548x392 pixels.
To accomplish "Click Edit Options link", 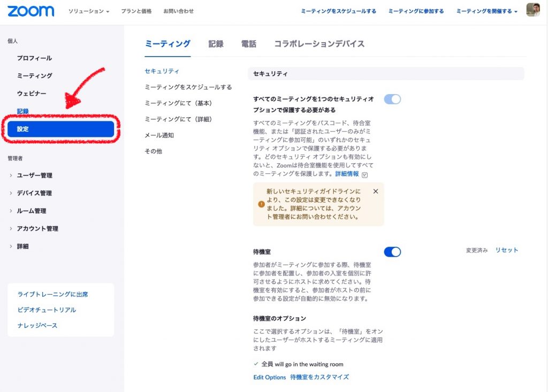I will [269, 377].
